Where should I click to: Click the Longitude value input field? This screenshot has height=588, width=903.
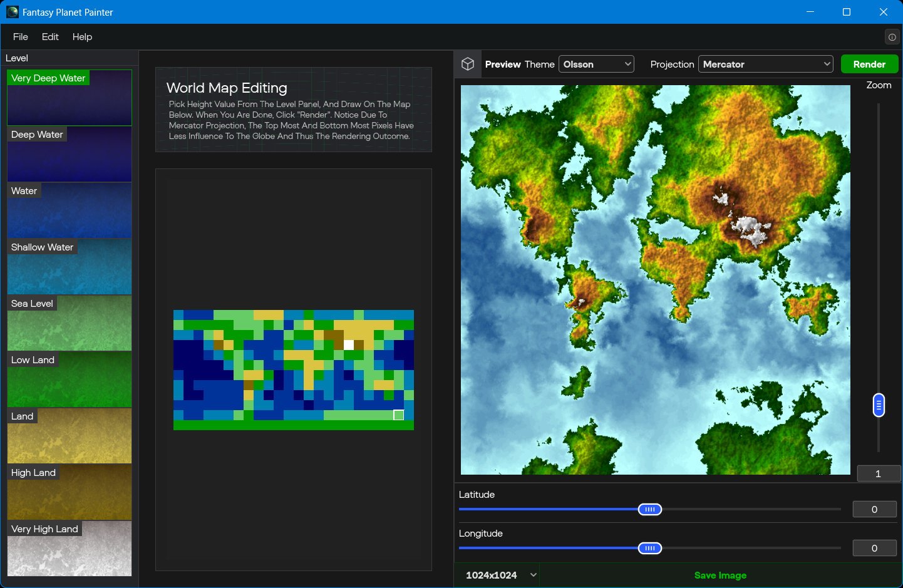click(874, 548)
